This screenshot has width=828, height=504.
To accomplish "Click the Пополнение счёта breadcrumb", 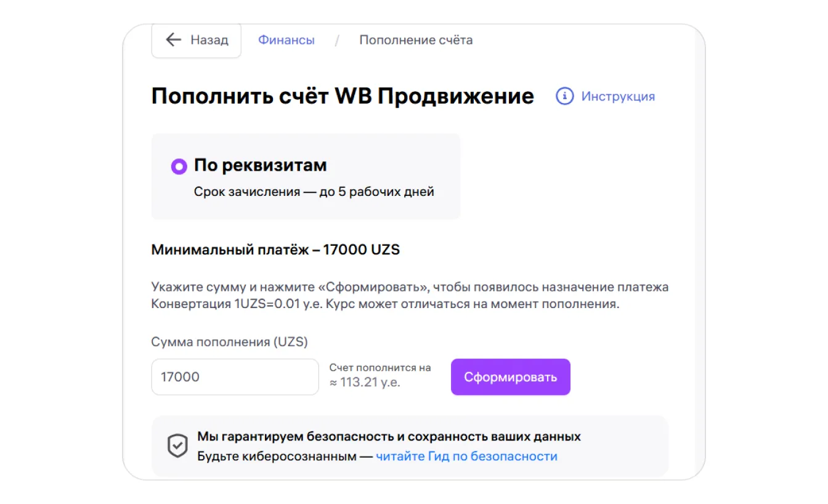I will (416, 40).
